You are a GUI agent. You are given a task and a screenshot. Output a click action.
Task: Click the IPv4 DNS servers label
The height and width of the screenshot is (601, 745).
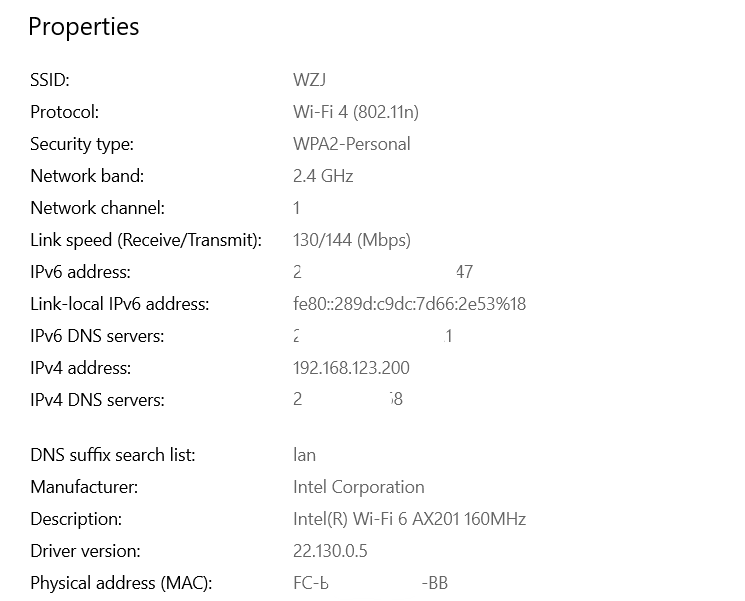click(97, 400)
